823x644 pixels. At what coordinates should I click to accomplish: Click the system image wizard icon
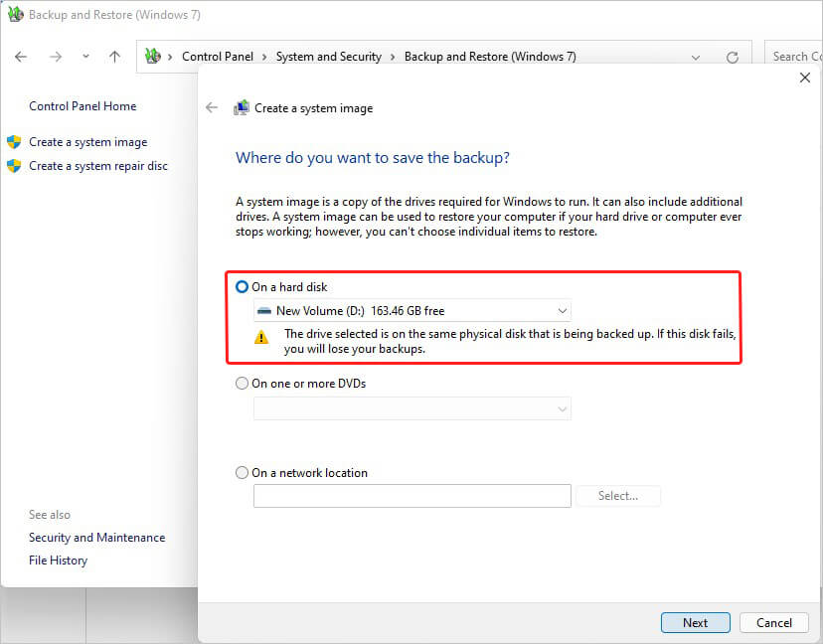tap(242, 107)
